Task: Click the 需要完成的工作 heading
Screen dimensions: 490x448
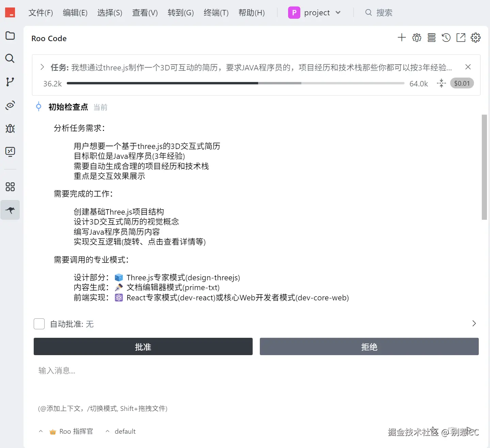Action: click(x=83, y=194)
